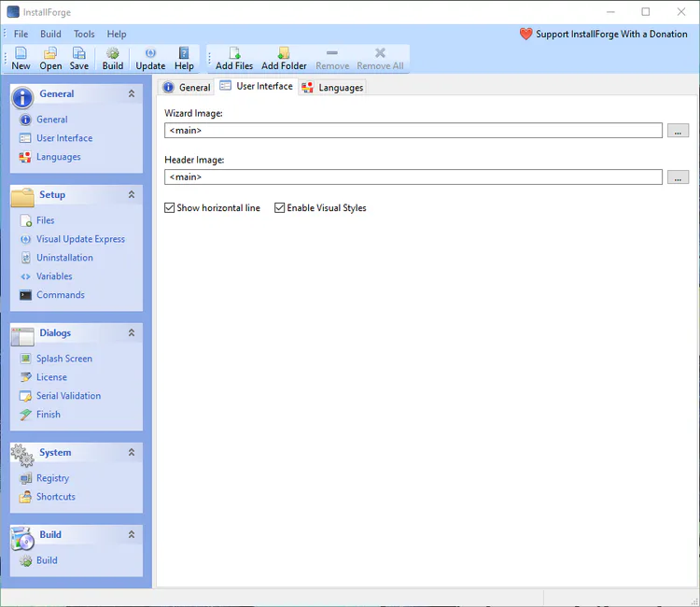Click Support InstallForge With a Donation
This screenshot has height=607, width=700.
(604, 34)
